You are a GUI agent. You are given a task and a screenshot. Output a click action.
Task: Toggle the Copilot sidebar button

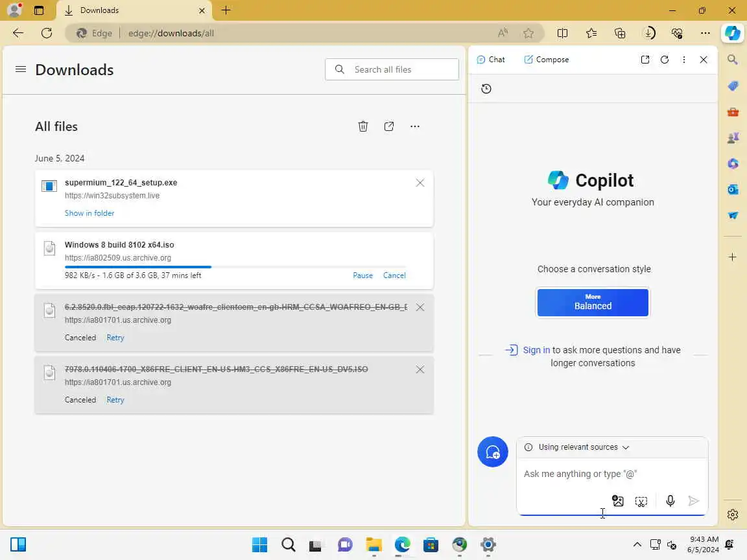[732, 33]
